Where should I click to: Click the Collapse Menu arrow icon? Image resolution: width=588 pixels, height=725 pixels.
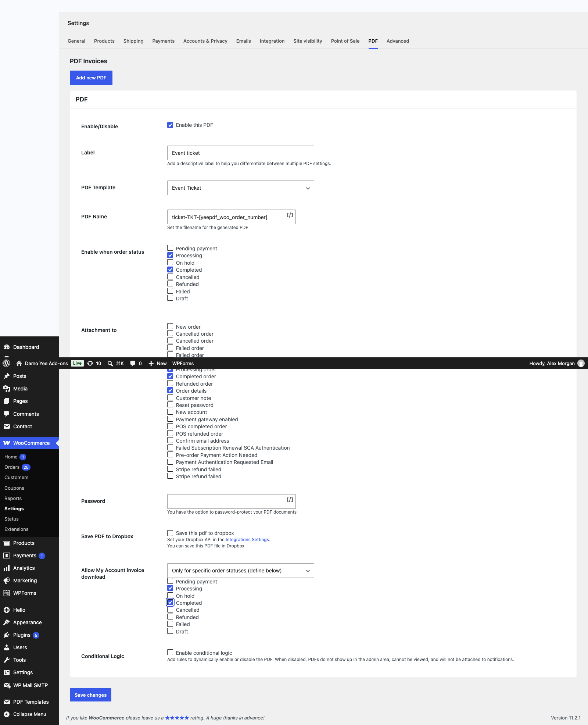[7, 714]
